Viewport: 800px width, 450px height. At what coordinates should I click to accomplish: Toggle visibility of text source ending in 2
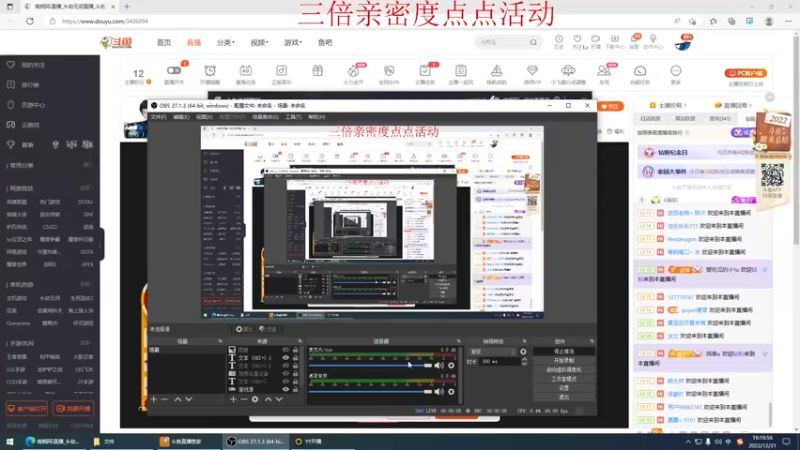286,366
